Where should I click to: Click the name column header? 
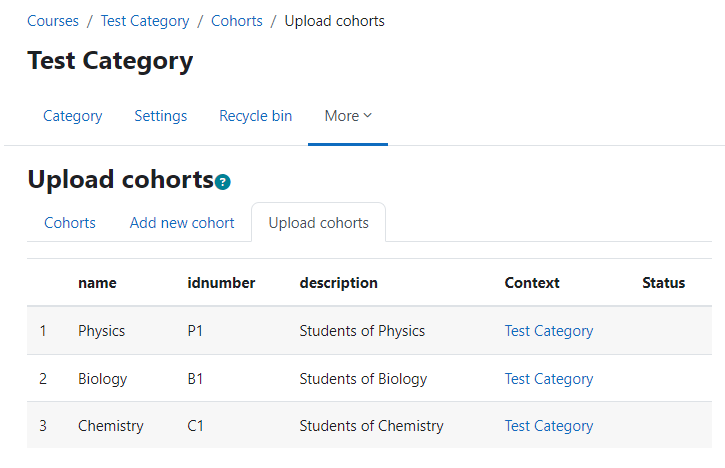click(98, 283)
